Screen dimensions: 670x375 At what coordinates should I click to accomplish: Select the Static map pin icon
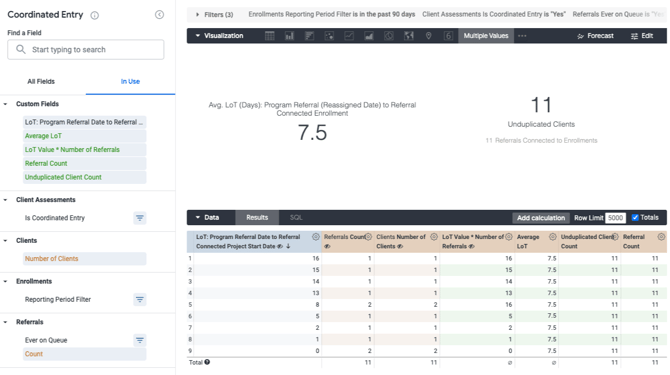pos(428,36)
